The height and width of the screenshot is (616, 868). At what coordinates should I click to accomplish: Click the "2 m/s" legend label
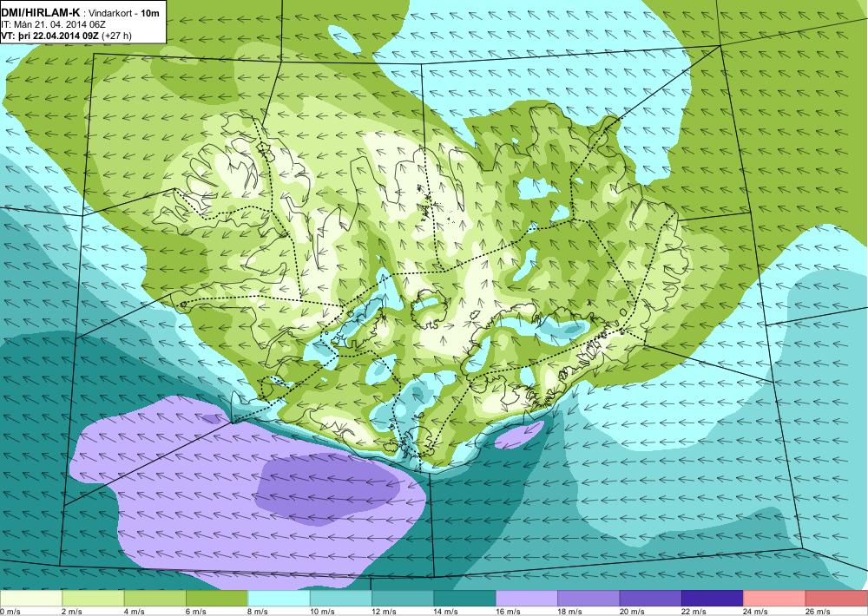(73, 612)
